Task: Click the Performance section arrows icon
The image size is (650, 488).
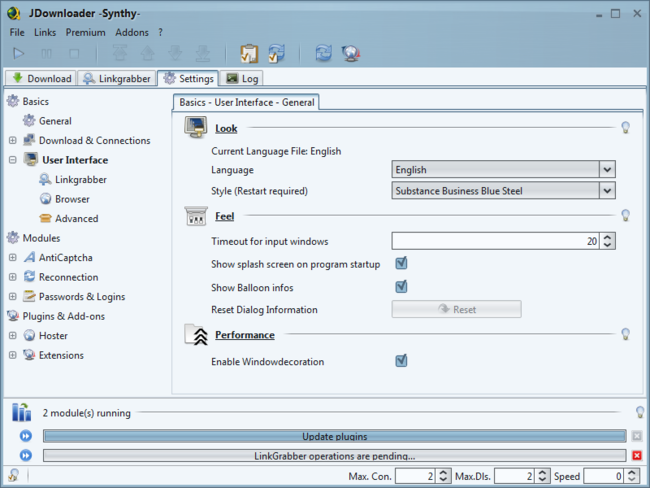Action: [196, 335]
